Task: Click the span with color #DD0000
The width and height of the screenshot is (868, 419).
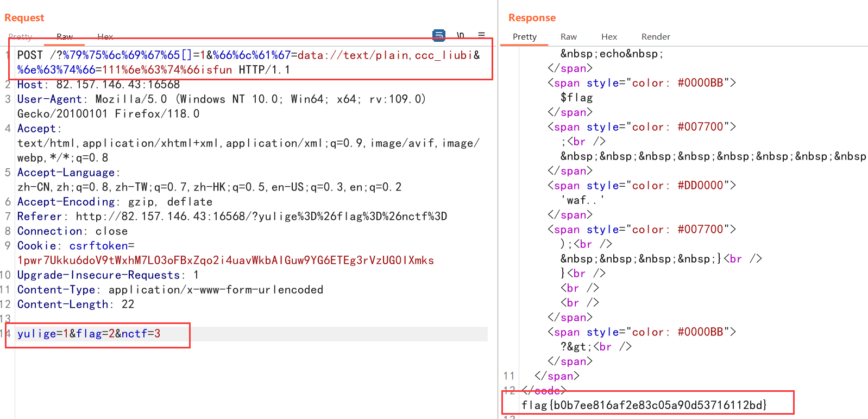Action: (x=641, y=186)
